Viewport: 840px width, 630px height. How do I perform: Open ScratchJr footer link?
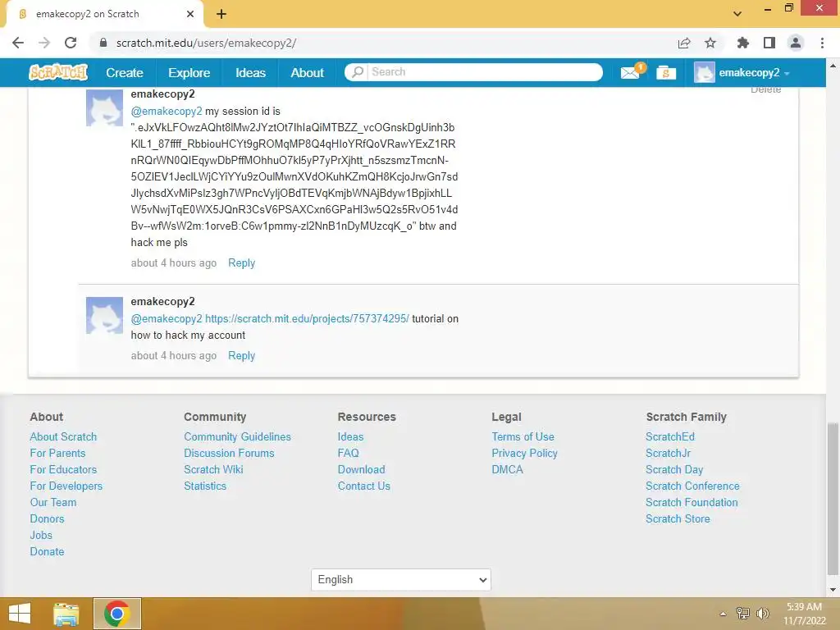[668, 453]
